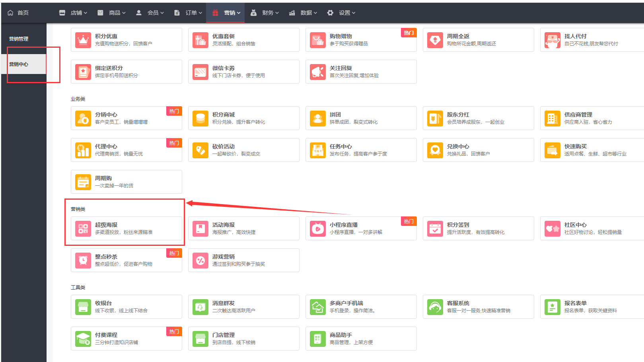Click the 小程序直播 TV icon
644x362 pixels.
pyautogui.click(x=318, y=228)
